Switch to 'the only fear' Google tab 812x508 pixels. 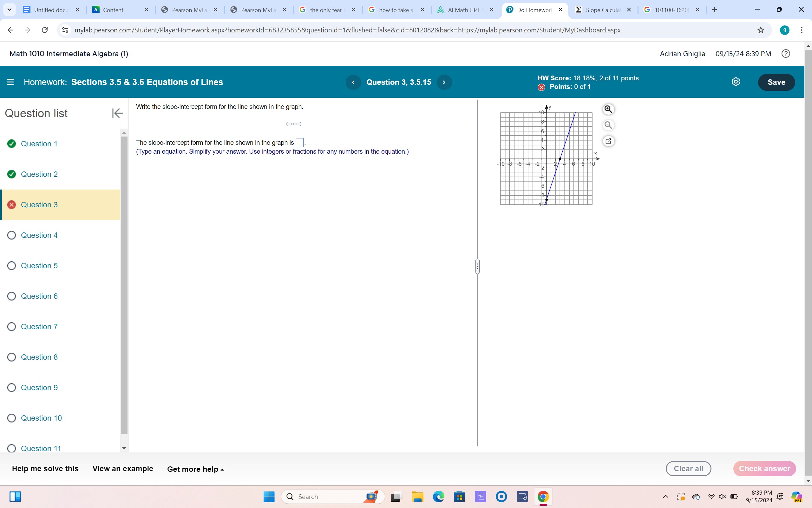tap(326, 10)
